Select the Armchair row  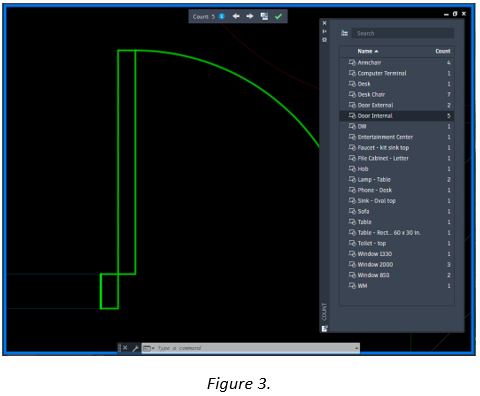pyautogui.click(x=397, y=62)
